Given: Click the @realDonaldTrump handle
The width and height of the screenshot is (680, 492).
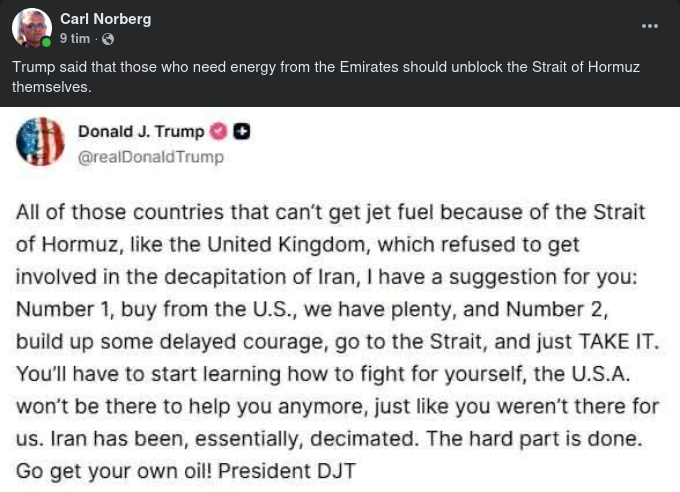Looking at the screenshot, I should click(151, 157).
